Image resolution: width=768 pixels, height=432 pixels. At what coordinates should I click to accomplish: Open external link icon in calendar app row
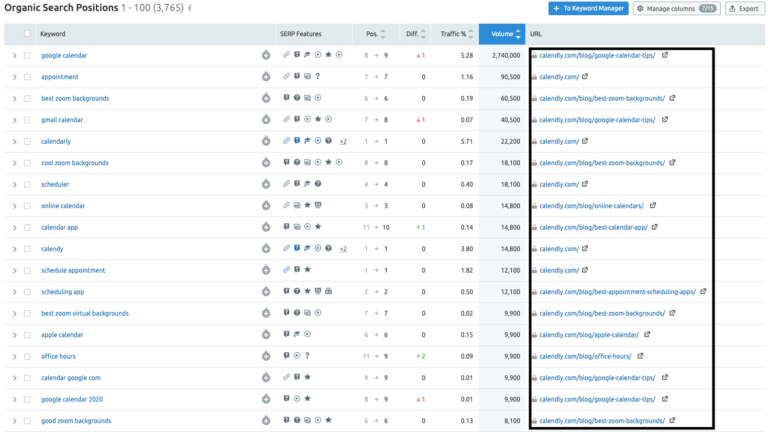coord(654,227)
